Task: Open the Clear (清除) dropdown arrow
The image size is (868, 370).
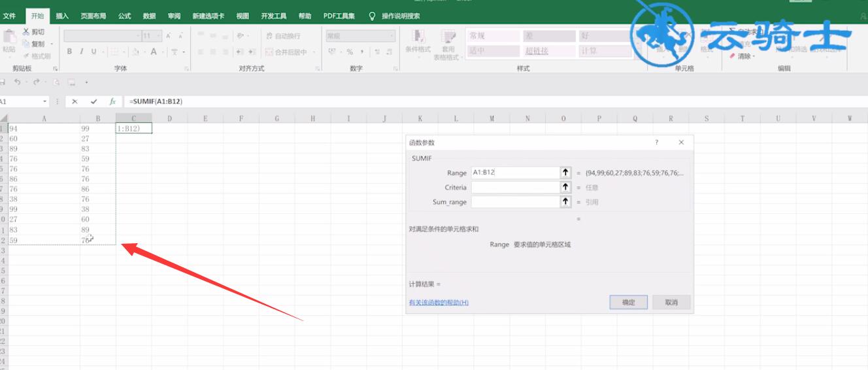Action: [x=754, y=56]
